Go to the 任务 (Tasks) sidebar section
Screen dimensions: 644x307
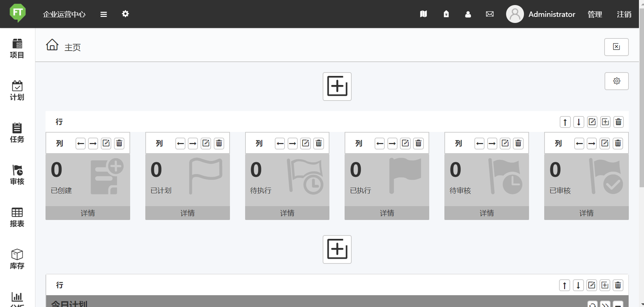click(17, 133)
